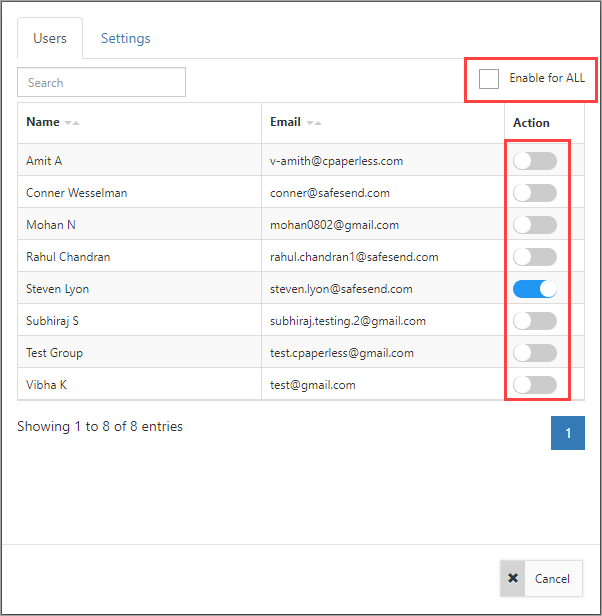Screen dimensions: 602x616
Task: Enable Vibha K's toggle switch
Action: pos(534,385)
